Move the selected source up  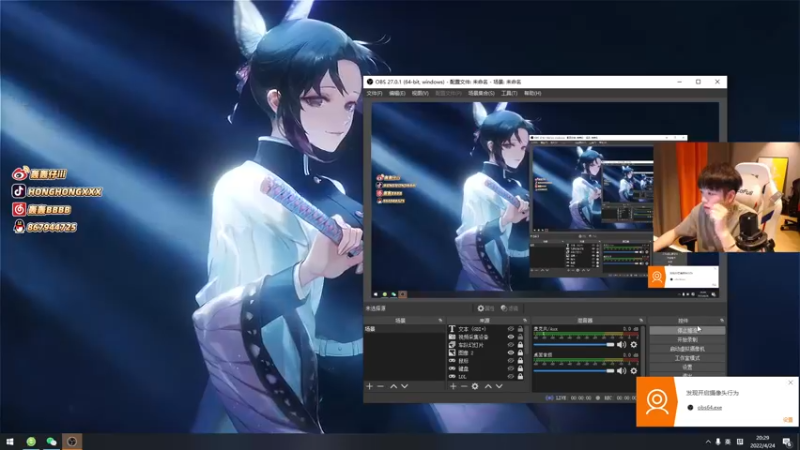488,386
